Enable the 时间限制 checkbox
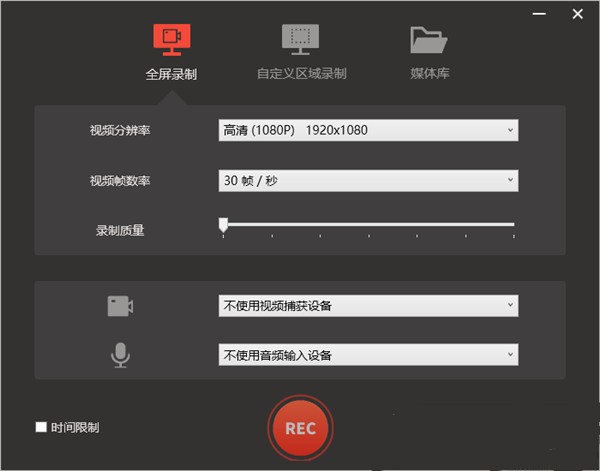This screenshot has width=600, height=471. tap(41, 427)
